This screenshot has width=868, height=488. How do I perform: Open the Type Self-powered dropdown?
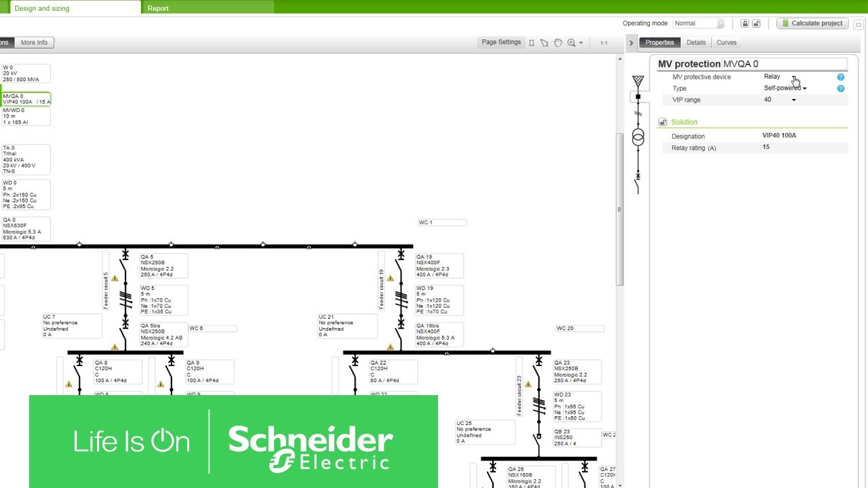(785, 88)
